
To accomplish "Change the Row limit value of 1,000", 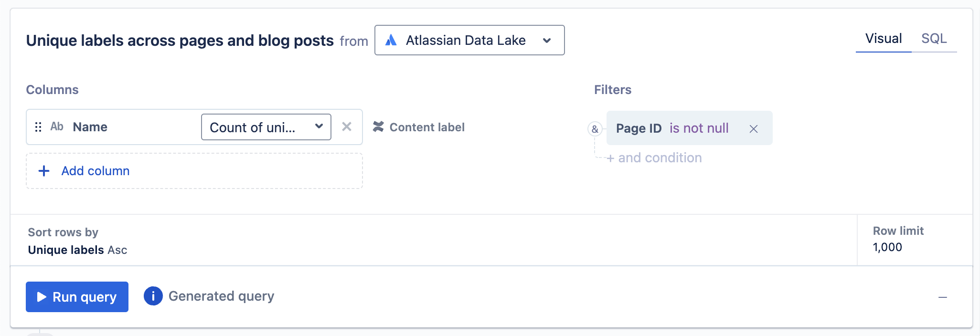I will click(887, 247).
